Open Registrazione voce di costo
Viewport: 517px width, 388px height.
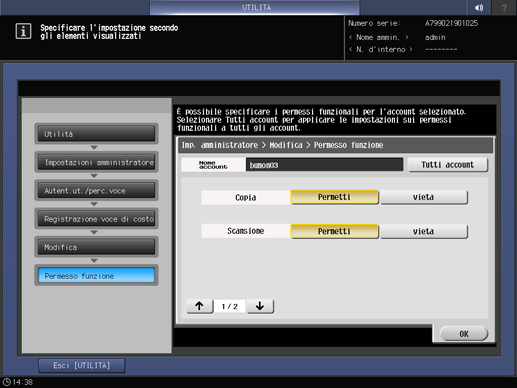click(96, 219)
